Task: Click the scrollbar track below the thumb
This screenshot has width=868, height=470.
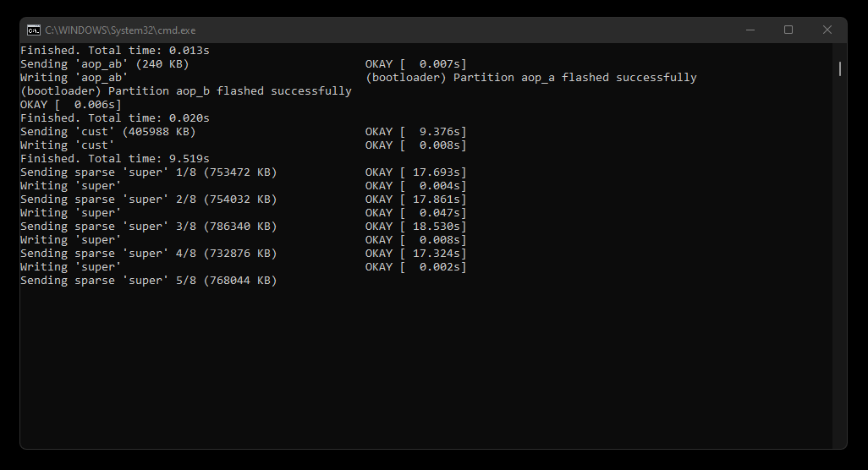Action: 840,260
